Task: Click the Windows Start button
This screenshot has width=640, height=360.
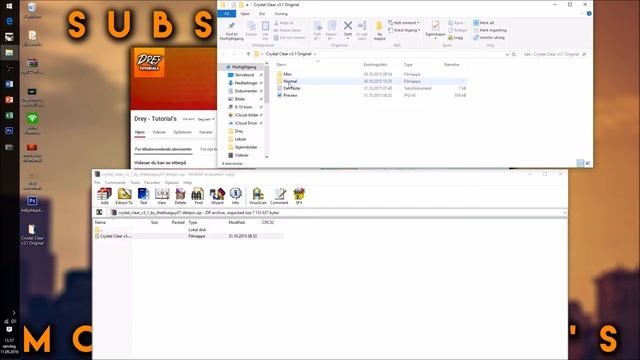Action: 9,6
